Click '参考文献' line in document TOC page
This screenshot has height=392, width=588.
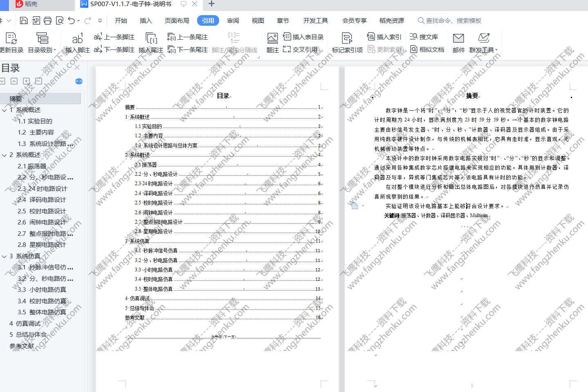[223, 318]
